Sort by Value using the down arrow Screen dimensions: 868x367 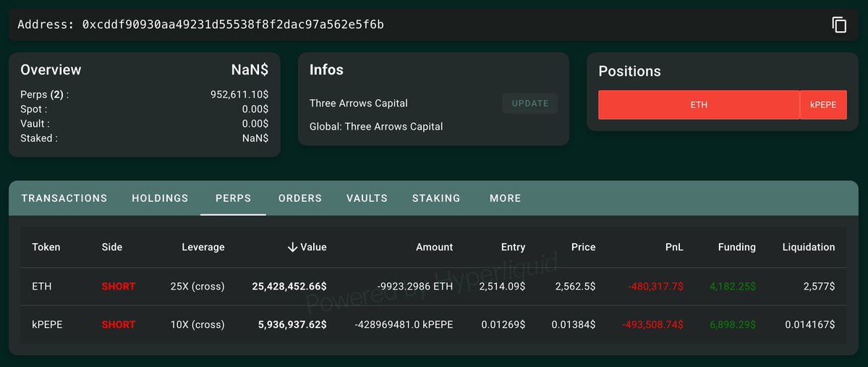[x=293, y=248]
